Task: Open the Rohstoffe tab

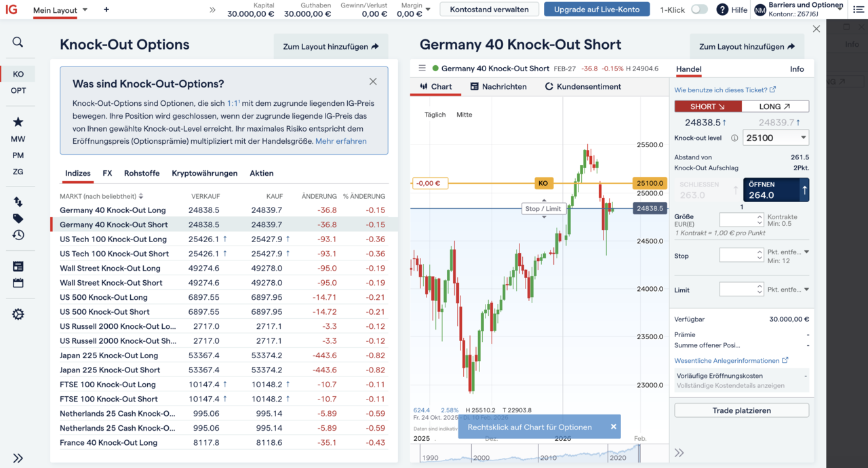Action: (x=141, y=173)
